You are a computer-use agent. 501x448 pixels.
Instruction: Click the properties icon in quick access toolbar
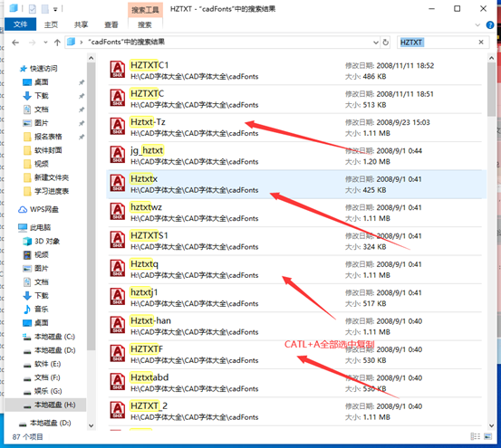pos(33,9)
